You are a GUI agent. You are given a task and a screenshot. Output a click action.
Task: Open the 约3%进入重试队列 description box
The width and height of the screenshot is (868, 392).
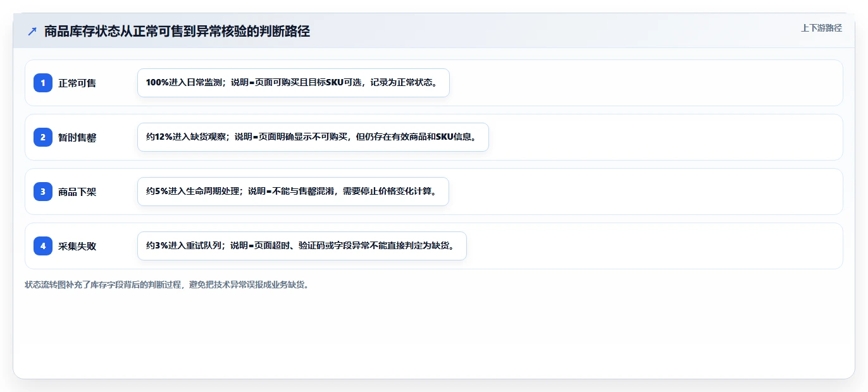coord(302,246)
